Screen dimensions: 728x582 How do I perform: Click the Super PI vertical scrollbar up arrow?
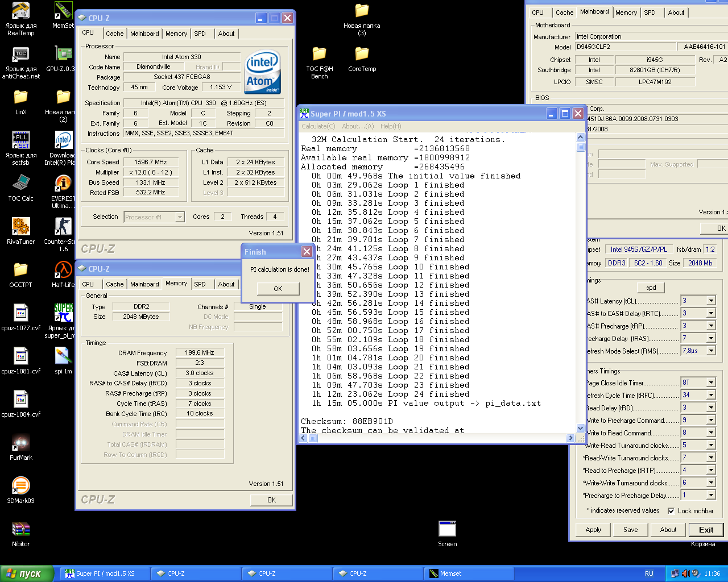coord(580,137)
